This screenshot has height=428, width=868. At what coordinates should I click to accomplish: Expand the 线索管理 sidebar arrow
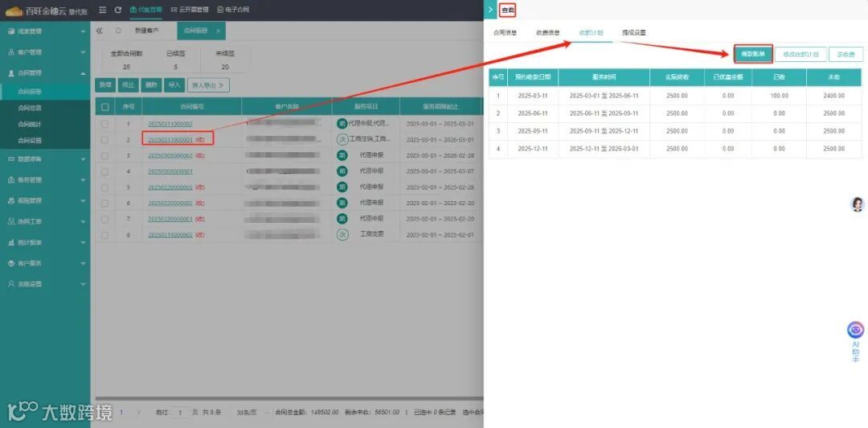click(x=83, y=31)
